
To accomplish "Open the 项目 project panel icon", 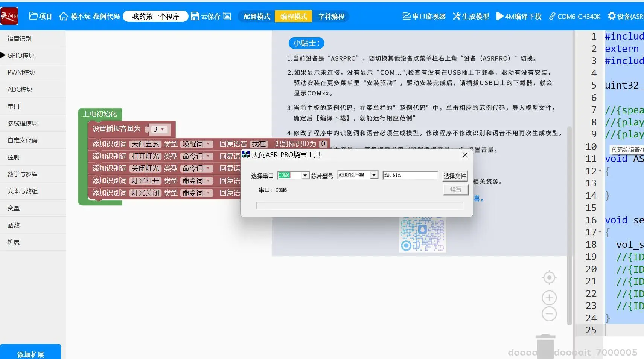I will 34,16.
